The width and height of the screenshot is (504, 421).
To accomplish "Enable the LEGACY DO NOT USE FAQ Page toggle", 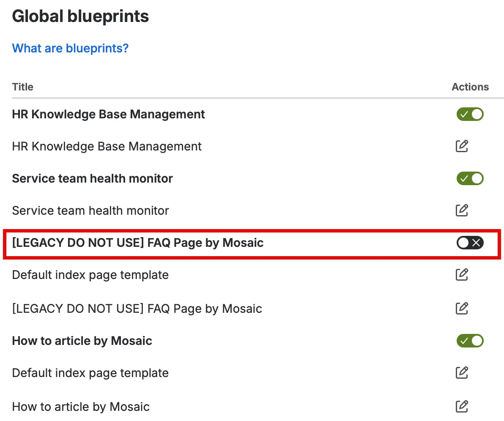I will (x=470, y=243).
